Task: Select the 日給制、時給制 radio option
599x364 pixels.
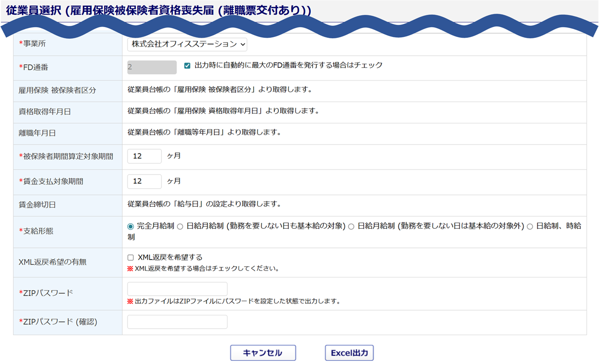Action: click(530, 226)
